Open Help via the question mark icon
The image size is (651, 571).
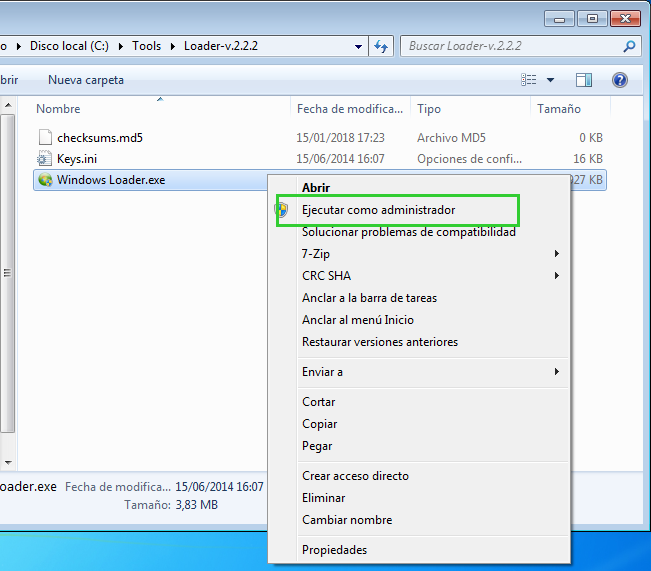tap(620, 80)
